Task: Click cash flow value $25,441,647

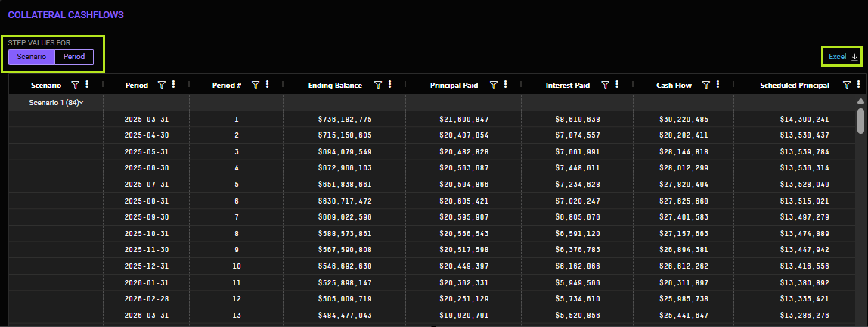Action: [684, 316]
